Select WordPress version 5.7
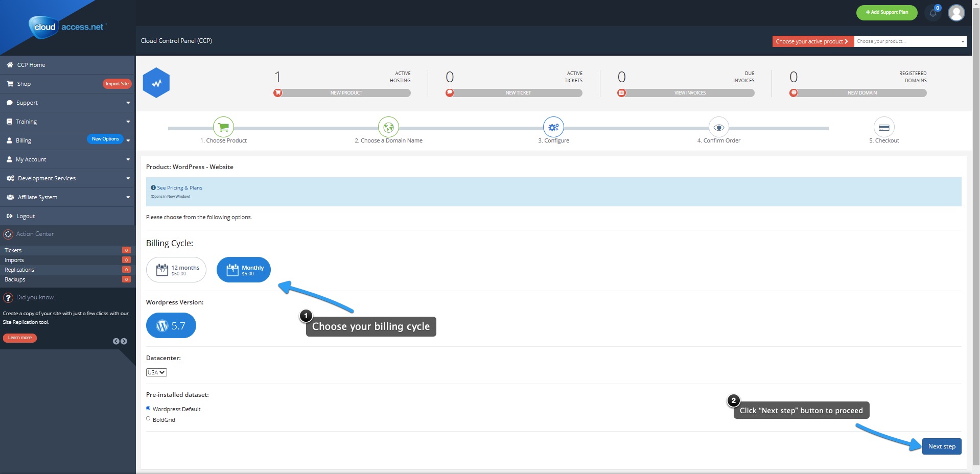 point(171,325)
